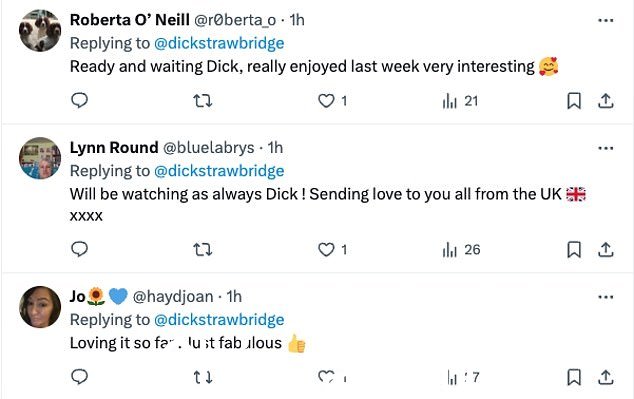This screenshot has width=634, height=399.
Task: Retweet Roberta O' Neill's reply
Action: [203, 101]
